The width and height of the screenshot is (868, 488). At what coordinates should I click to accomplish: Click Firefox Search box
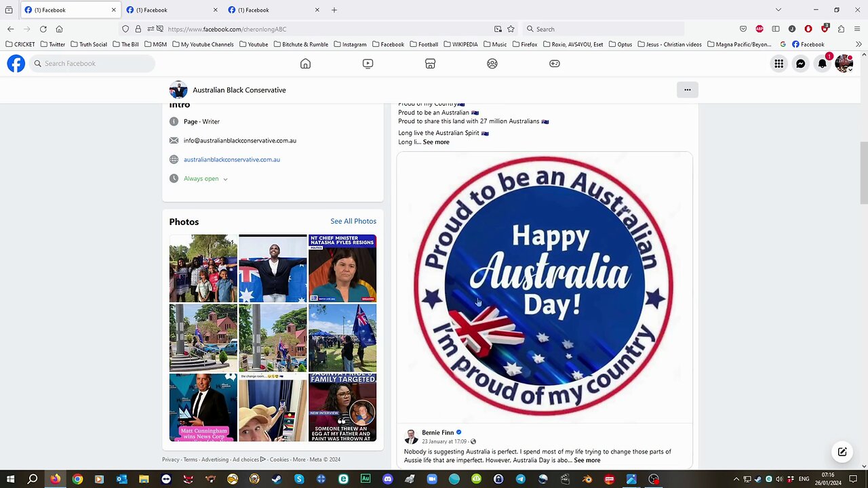604,29
